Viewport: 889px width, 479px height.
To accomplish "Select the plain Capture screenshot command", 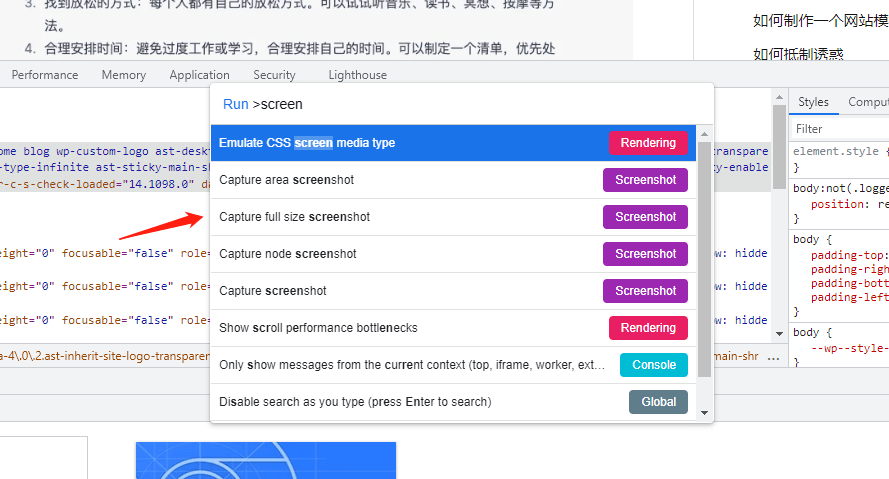I will click(x=453, y=291).
